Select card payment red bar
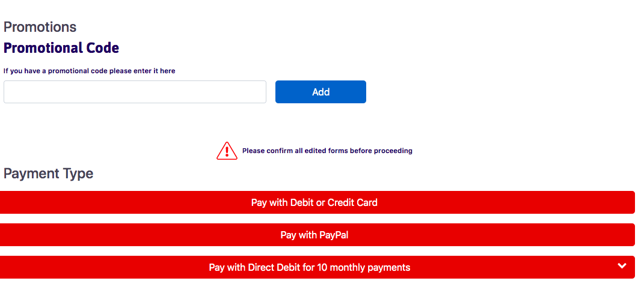 [317, 202]
